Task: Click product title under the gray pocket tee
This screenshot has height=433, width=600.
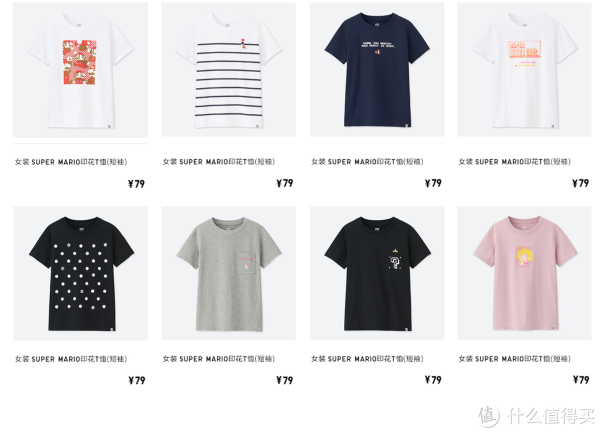Action: [219, 359]
